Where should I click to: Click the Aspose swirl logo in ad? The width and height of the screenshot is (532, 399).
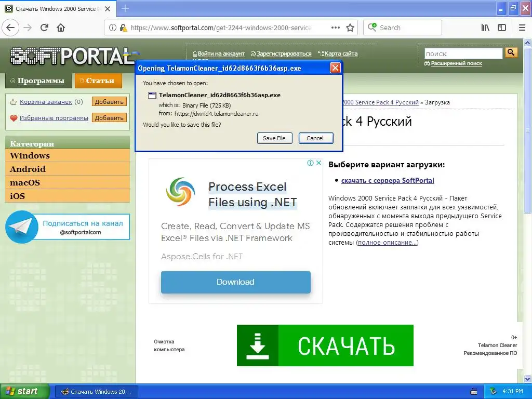tap(180, 192)
